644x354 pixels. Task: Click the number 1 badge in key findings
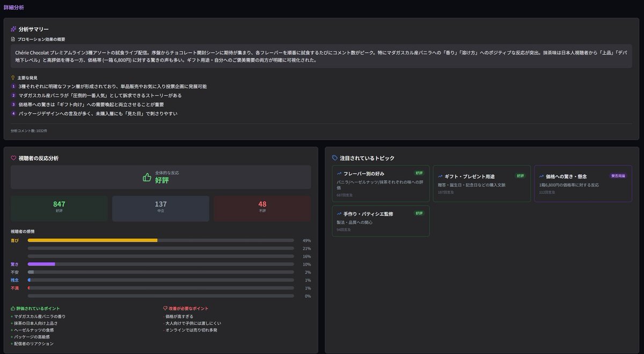tap(13, 86)
